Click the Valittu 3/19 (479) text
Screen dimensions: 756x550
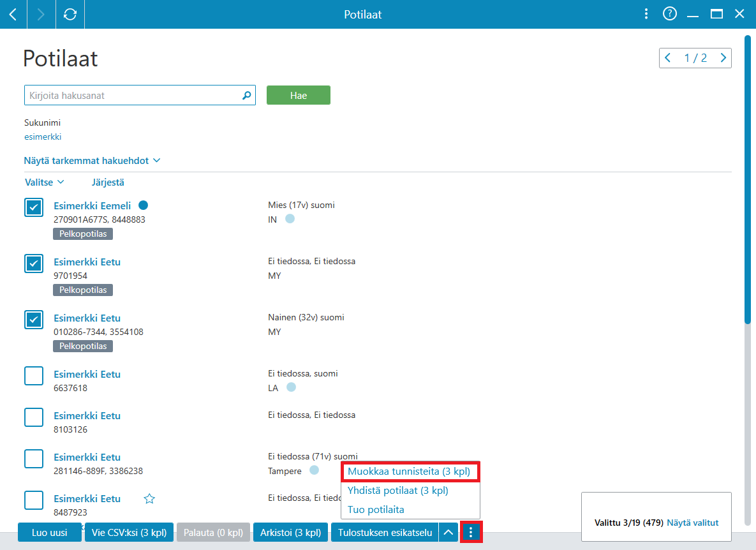pyautogui.click(x=628, y=523)
